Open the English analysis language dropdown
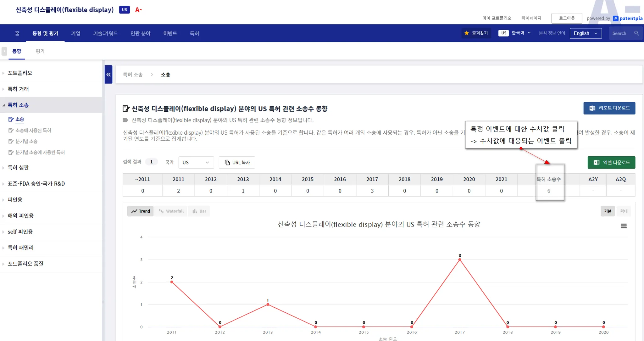 click(x=586, y=33)
